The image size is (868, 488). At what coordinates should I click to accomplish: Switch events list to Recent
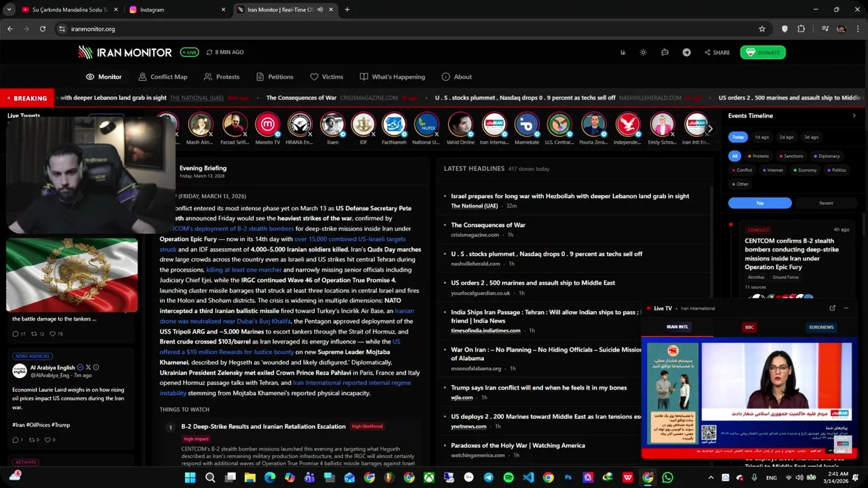(826, 203)
